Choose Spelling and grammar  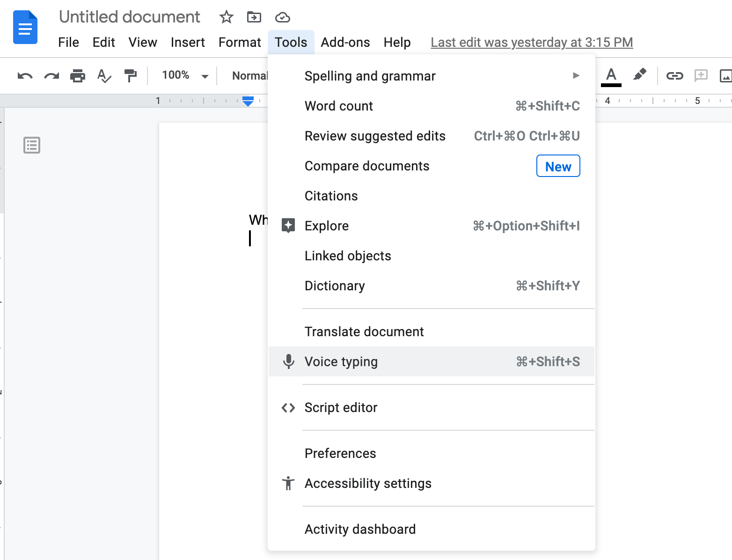coord(431,76)
